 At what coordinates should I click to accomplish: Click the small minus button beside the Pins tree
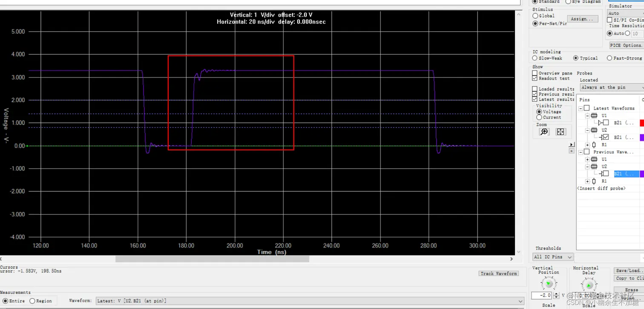pos(572,150)
